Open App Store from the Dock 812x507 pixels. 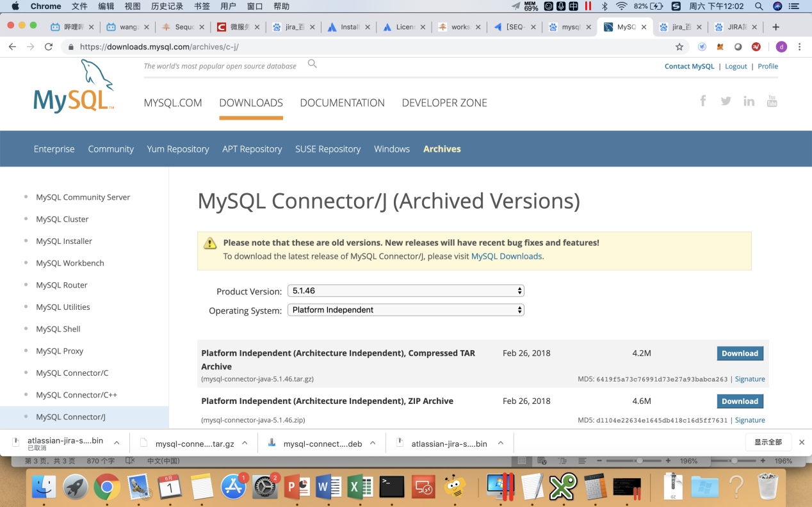point(234,488)
